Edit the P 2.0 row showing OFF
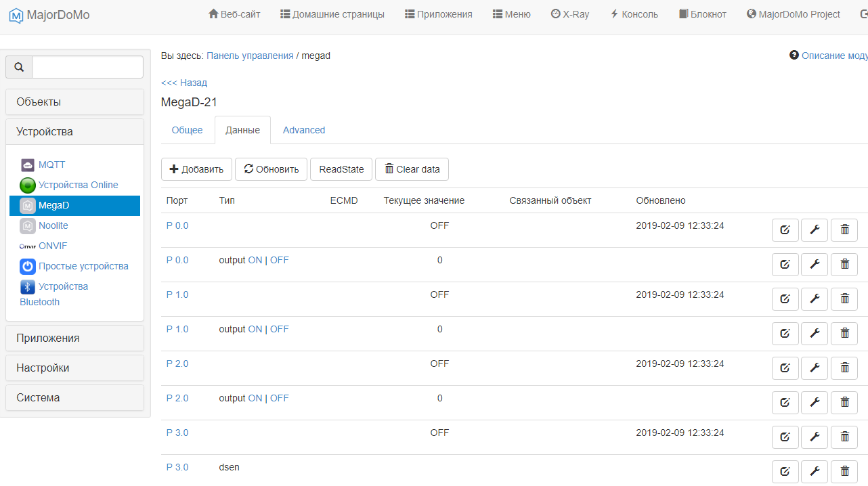Viewport: 868px width, 486px height. pyautogui.click(x=785, y=368)
